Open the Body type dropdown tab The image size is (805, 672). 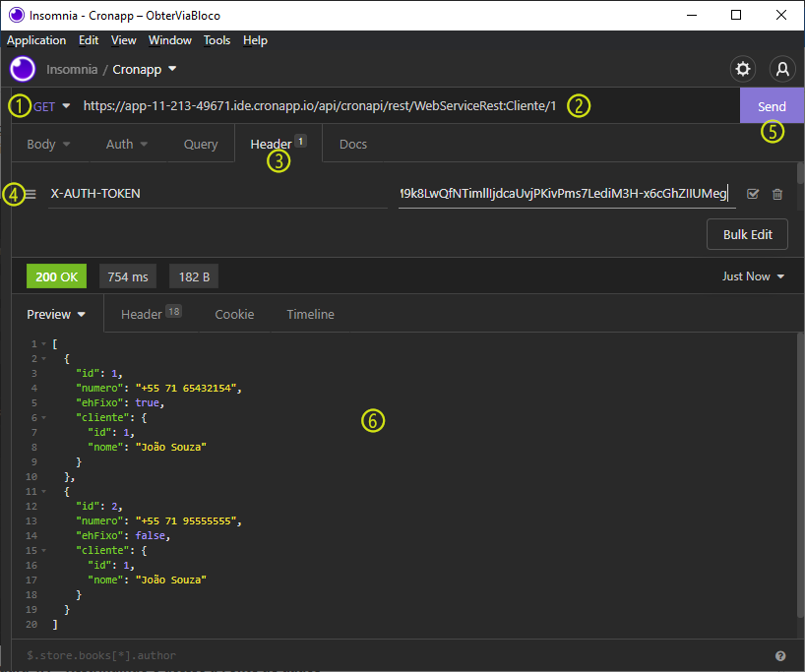48,145
